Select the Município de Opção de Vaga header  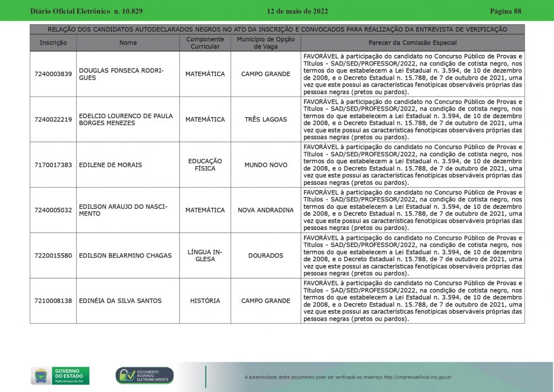266,43
